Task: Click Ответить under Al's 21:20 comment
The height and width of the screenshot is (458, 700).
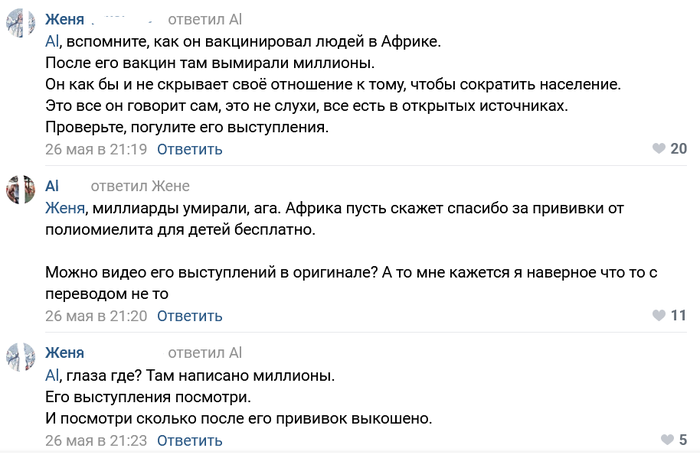Action: (189, 316)
